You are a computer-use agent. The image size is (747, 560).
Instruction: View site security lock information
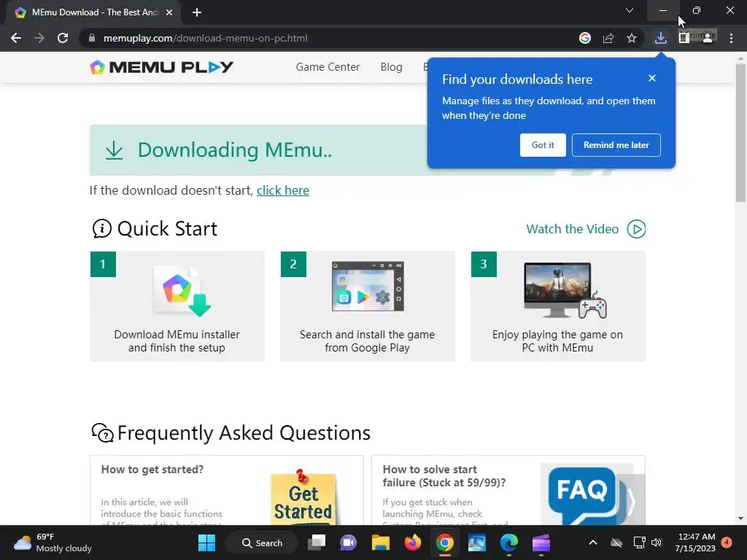92,38
